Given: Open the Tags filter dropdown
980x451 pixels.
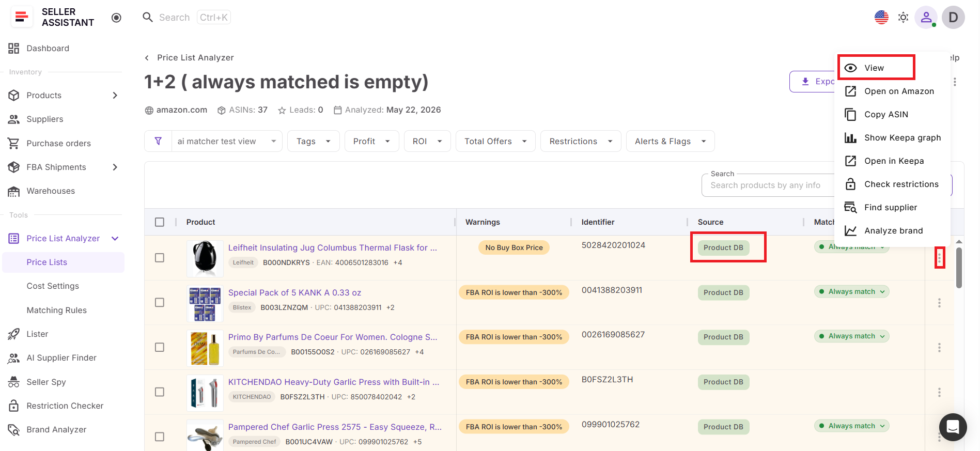Looking at the screenshot, I should (314, 141).
